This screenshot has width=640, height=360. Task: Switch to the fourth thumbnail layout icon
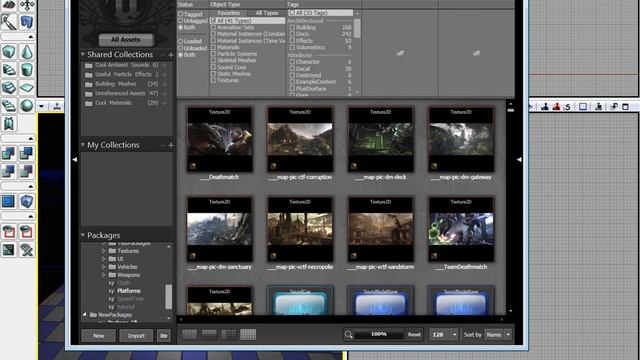pos(248,335)
